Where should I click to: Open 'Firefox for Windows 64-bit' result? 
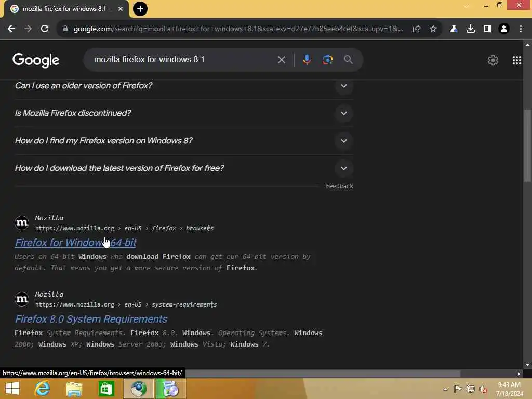pyautogui.click(x=76, y=243)
